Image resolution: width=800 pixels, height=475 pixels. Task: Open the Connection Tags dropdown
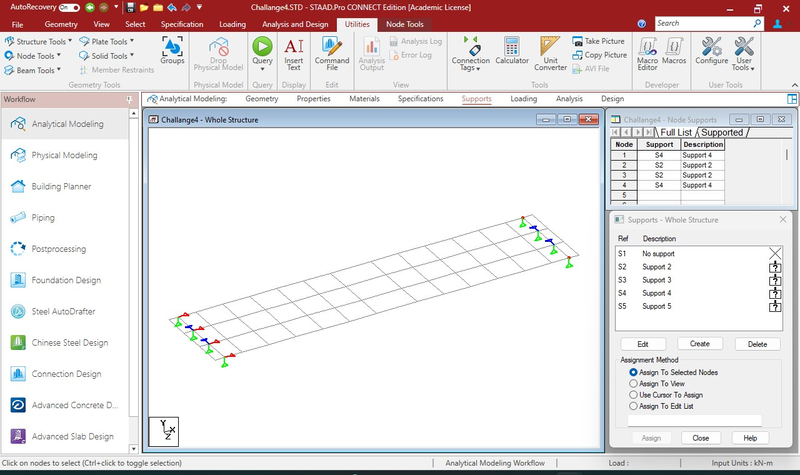[471, 55]
